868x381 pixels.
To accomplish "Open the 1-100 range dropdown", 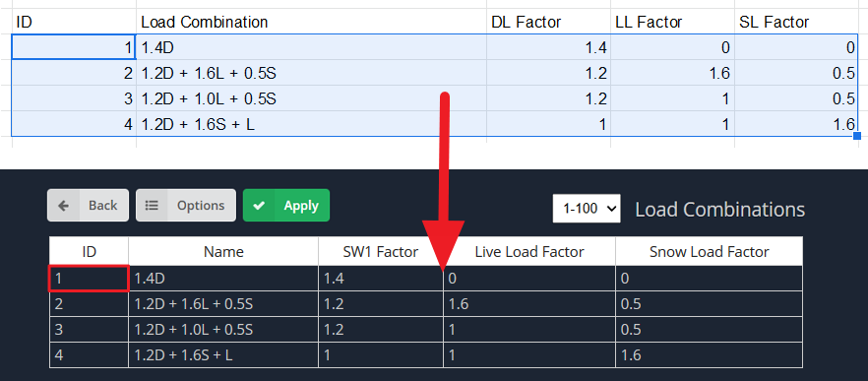I will pyautogui.click(x=587, y=209).
